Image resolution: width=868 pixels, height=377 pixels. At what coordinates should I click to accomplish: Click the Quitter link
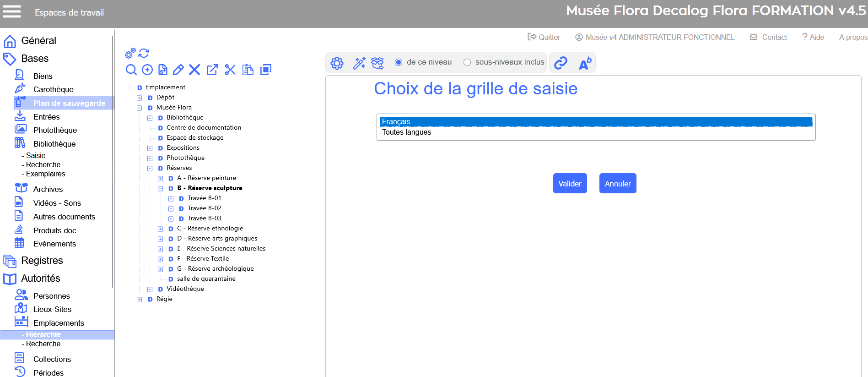(544, 37)
